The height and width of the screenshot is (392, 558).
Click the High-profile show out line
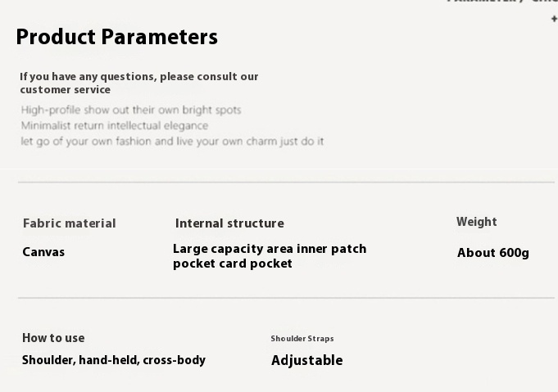131,110
